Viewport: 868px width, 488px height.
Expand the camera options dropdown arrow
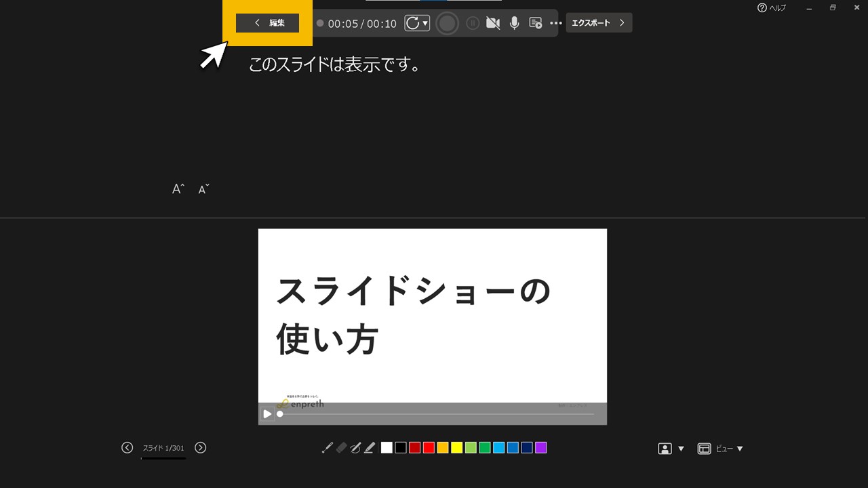coord(680,448)
